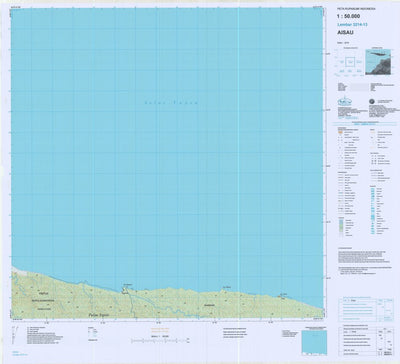The height and width of the screenshot is (364, 400).
Task: Click the green elevation tint legend swatches
Action: click(x=341, y=227)
